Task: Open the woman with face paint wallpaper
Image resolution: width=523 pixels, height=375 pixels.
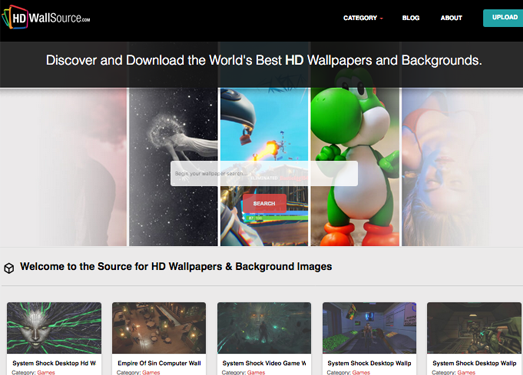Action: [x=444, y=167]
